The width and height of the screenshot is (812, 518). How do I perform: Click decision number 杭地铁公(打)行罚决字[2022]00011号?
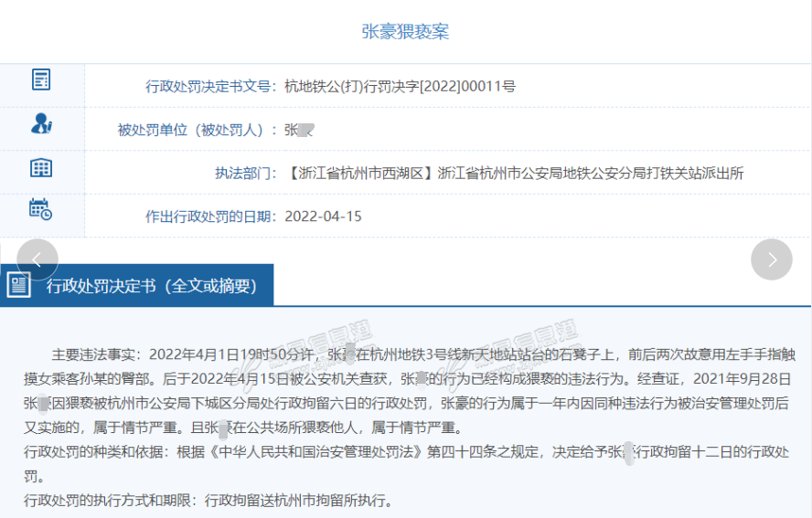(x=401, y=87)
